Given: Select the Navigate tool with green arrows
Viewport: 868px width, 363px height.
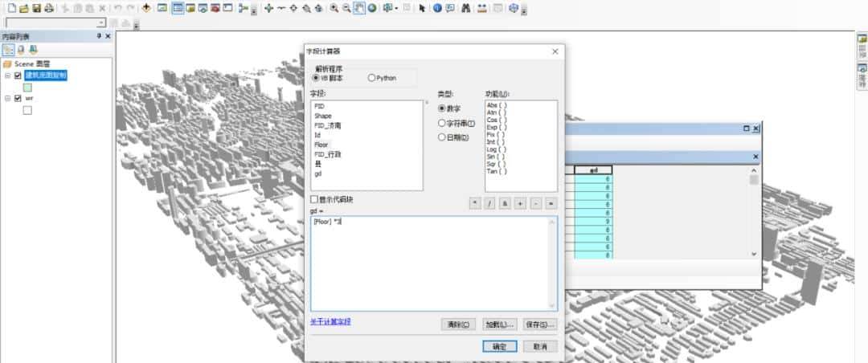Looking at the screenshot, I should 269,8.
